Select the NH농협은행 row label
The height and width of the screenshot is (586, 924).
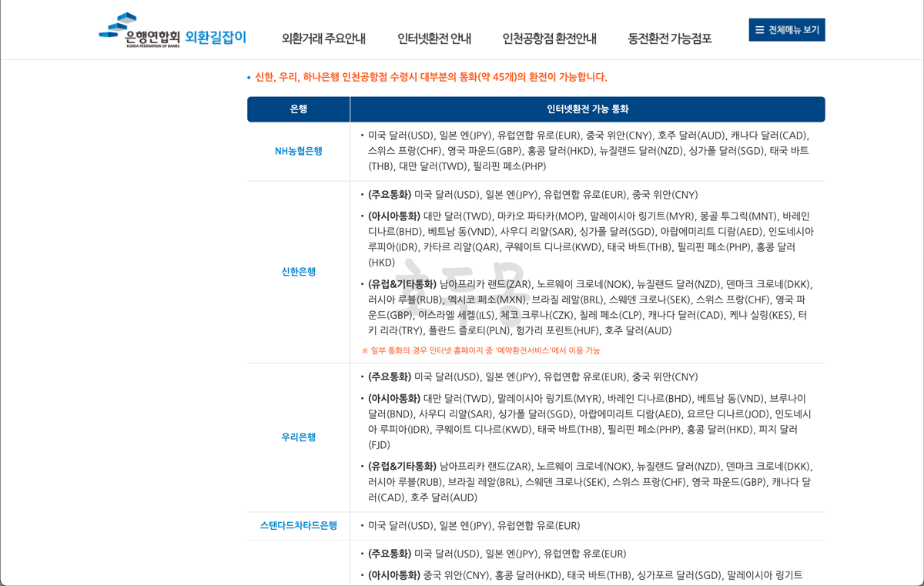(x=299, y=151)
